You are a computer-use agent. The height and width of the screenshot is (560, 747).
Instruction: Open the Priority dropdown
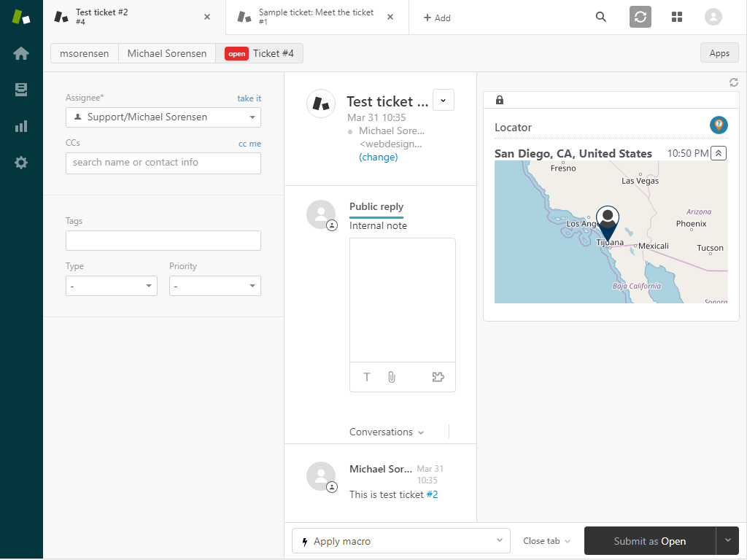[214, 287]
